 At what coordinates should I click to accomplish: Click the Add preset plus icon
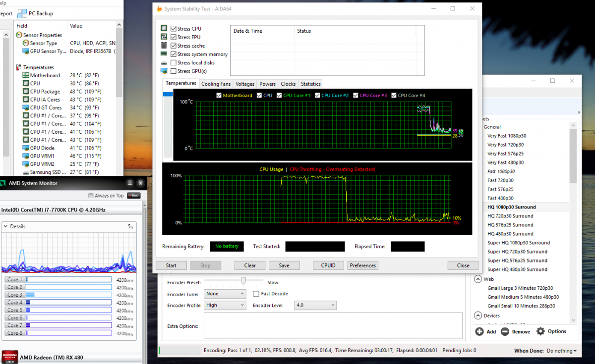coord(479,331)
